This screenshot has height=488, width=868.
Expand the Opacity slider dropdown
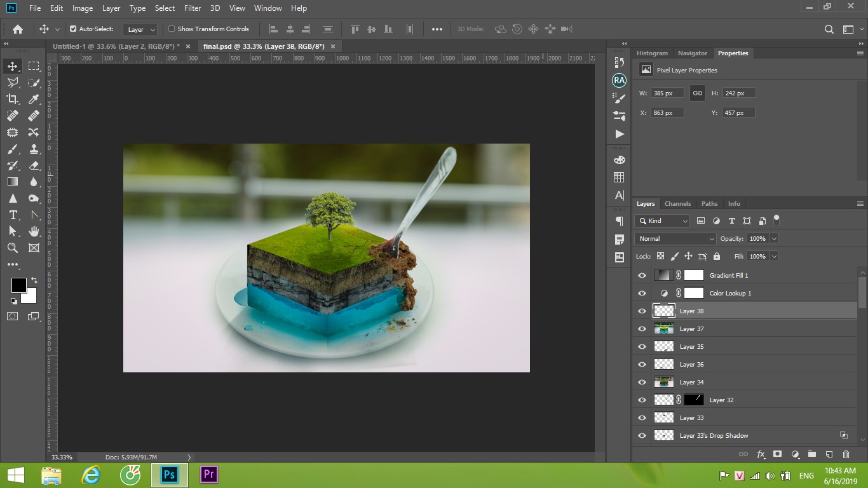pyautogui.click(x=774, y=239)
